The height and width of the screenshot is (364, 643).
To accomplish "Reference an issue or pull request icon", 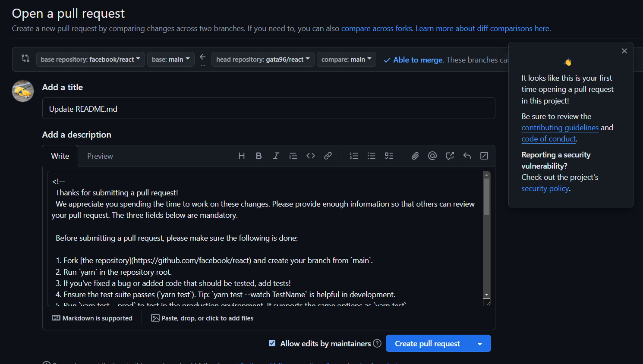I will tap(450, 156).
